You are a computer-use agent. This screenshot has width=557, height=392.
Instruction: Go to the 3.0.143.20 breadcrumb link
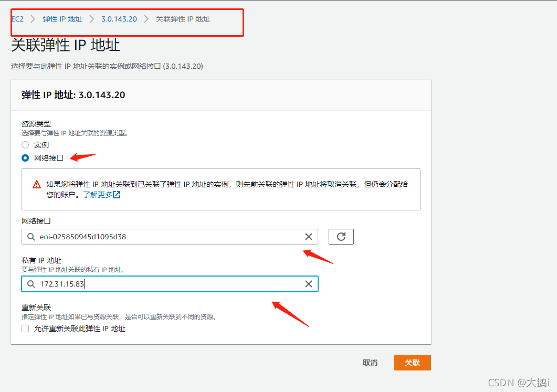point(119,19)
